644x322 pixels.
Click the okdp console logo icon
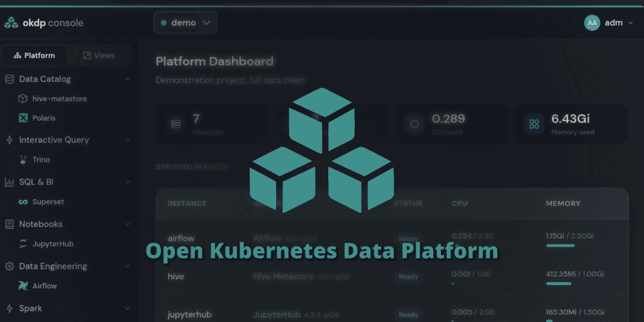pos(11,23)
